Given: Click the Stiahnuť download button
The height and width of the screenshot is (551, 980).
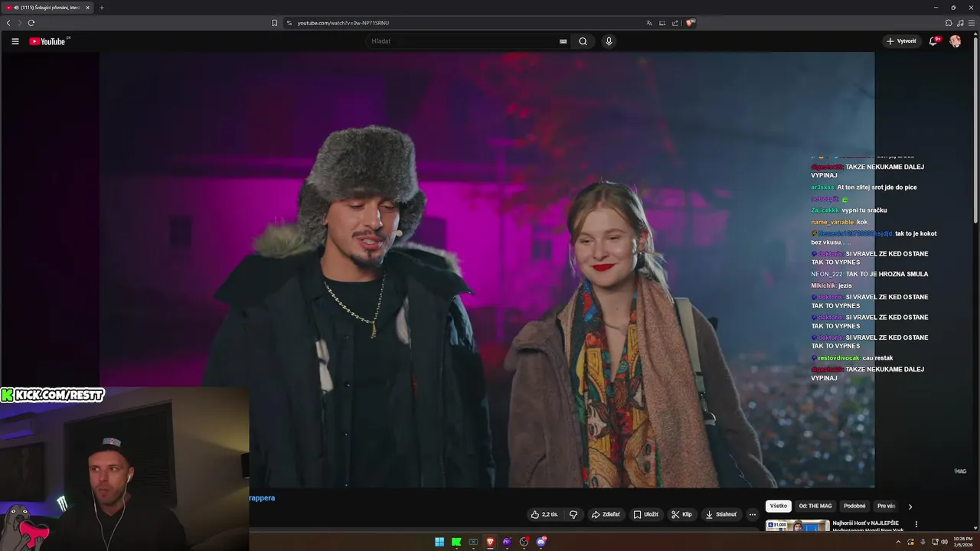Looking at the screenshot, I should (720, 514).
